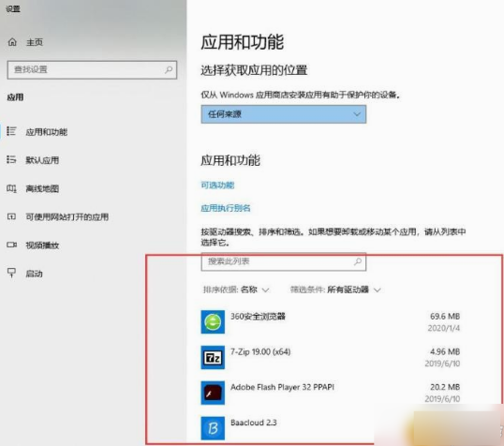The width and height of the screenshot is (504, 446).
Task: Open the 任何来源 dropdown
Action: point(284,114)
